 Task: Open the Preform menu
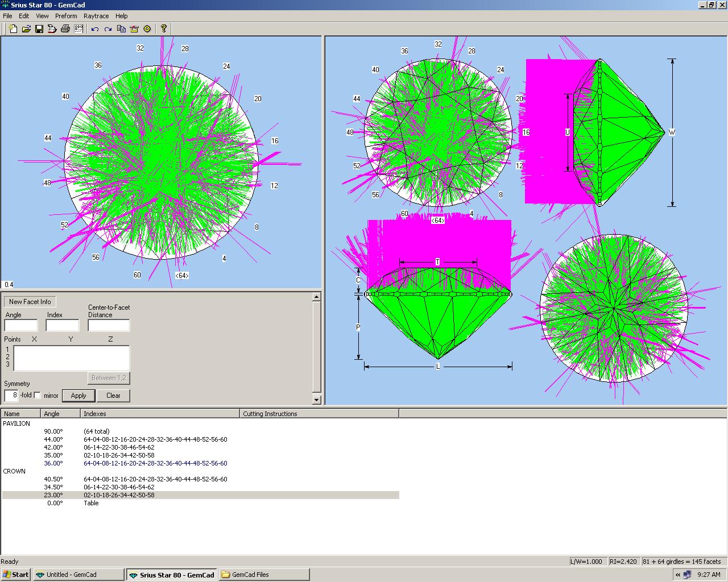66,16
